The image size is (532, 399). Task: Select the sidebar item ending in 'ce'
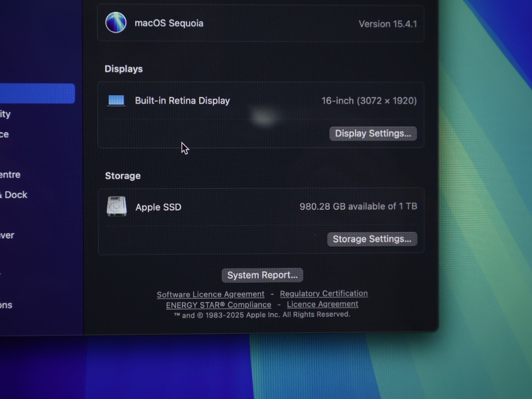tap(4, 134)
